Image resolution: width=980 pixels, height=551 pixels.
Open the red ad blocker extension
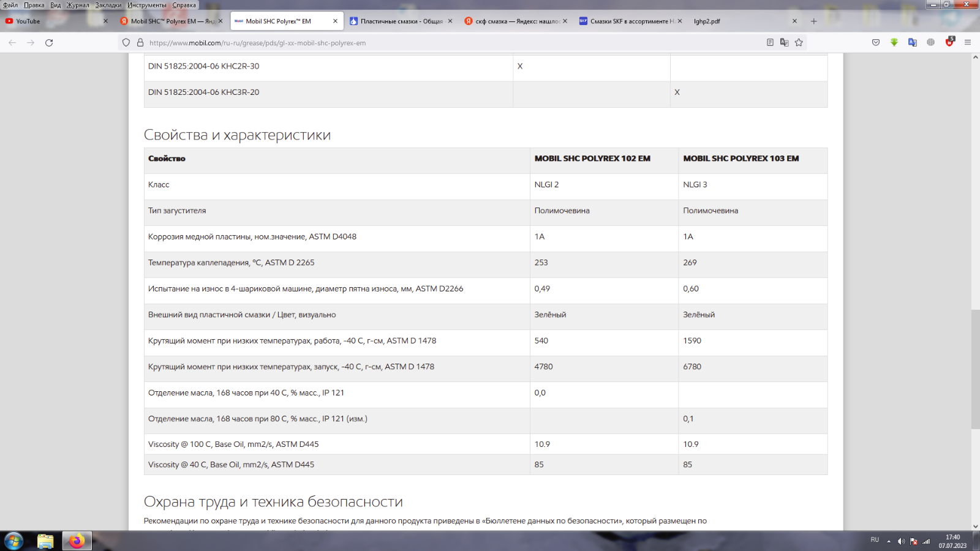(950, 42)
